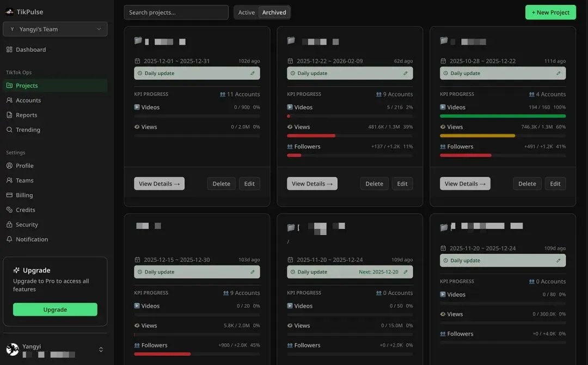Click clock icon in 2025-10-28 Daily update
588x365 pixels.
pos(445,73)
